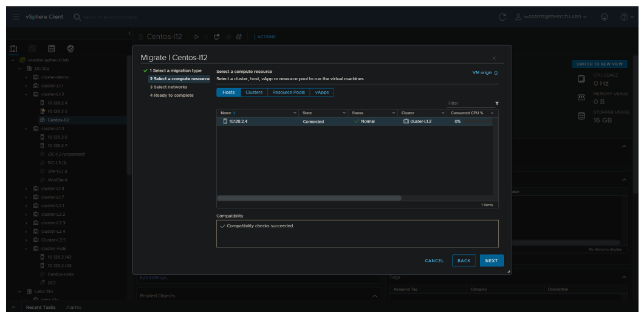Viewport: 644px width, 318px height.
Task: Click the host table horizontal scrollbar
Action: [309, 198]
